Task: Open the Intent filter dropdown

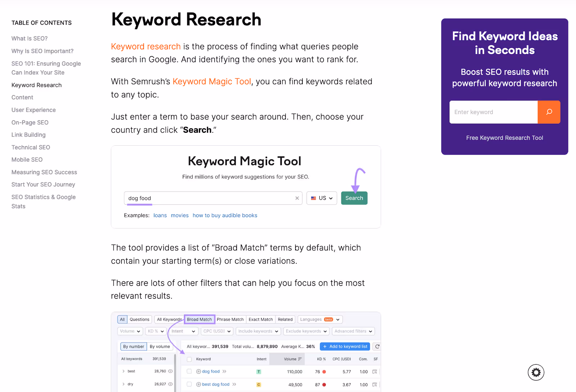Action: coord(183,331)
